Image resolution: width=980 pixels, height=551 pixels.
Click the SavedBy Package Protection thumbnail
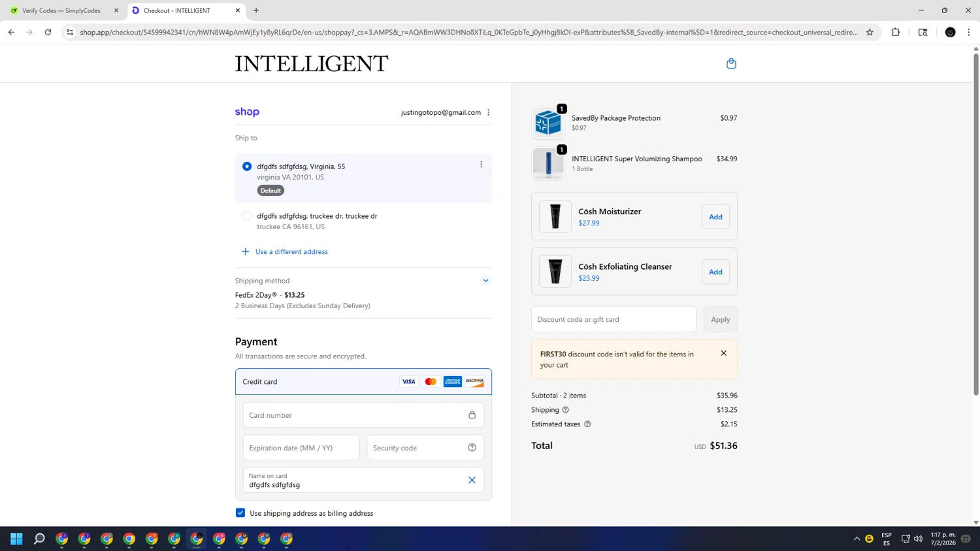(548, 123)
